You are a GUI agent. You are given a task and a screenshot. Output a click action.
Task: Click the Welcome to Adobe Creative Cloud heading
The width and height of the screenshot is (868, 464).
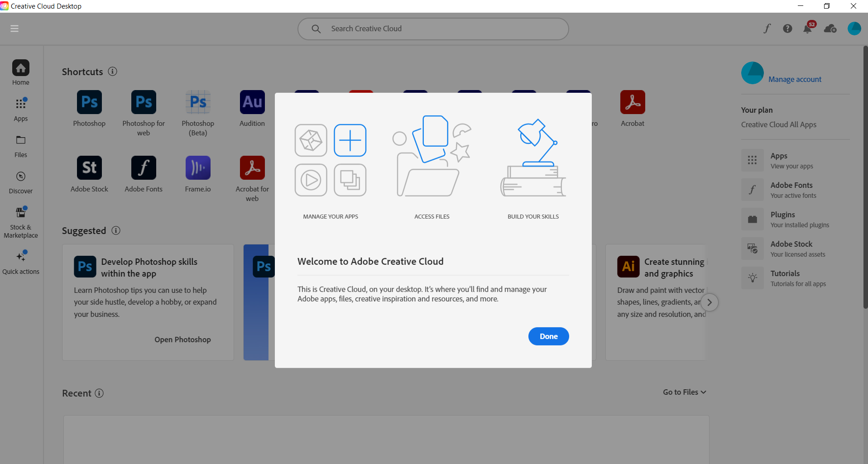click(x=370, y=261)
